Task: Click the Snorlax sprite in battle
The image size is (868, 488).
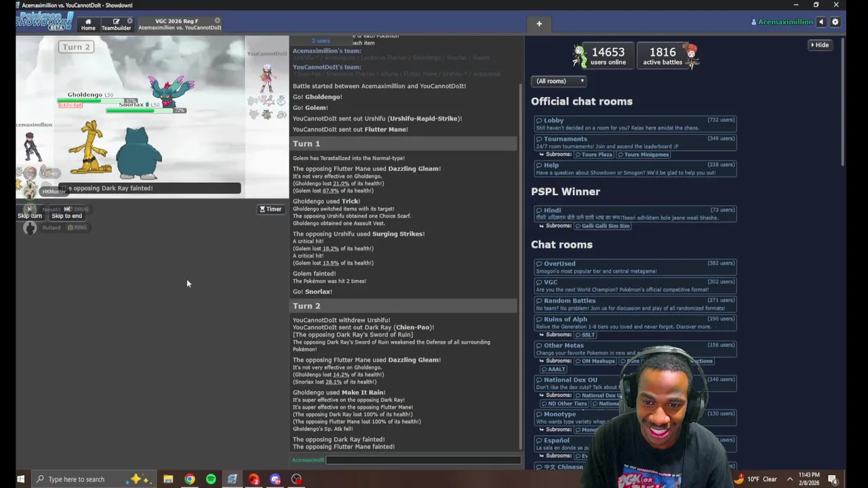Action: pyautogui.click(x=138, y=153)
